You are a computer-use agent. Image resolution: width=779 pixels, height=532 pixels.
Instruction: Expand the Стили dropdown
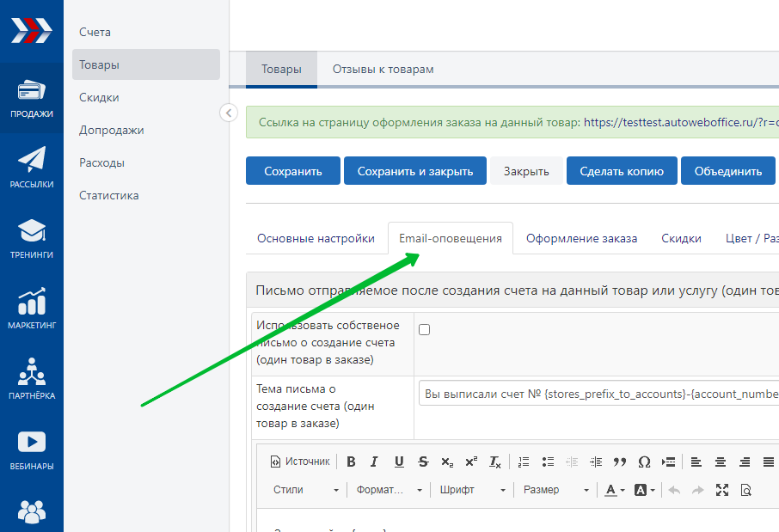[x=305, y=490]
